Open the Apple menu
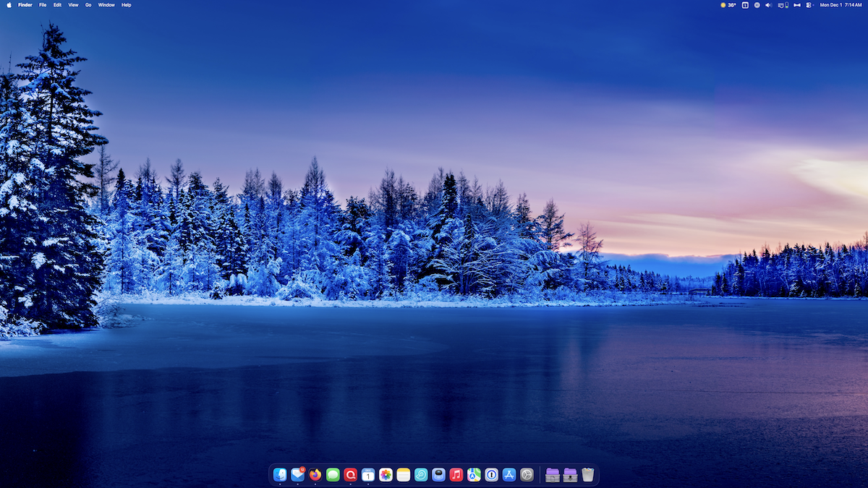The image size is (868, 488). click(x=8, y=5)
